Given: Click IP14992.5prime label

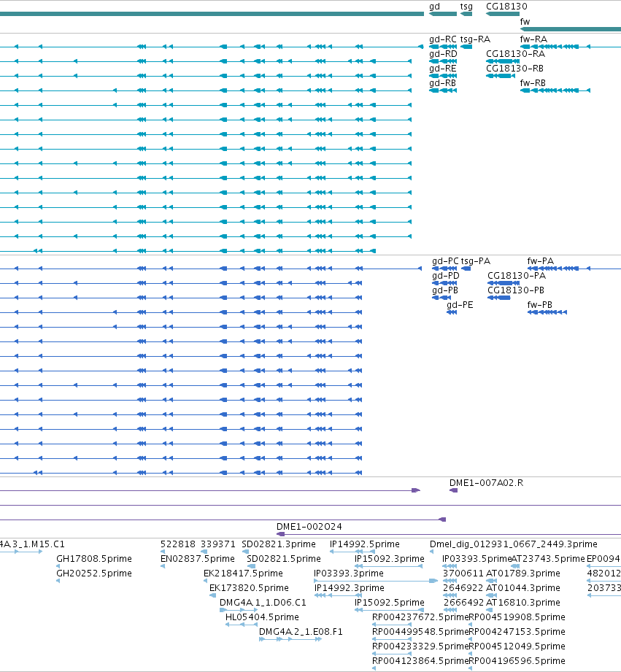Looking at the screenshot, I should coord(365,544).
